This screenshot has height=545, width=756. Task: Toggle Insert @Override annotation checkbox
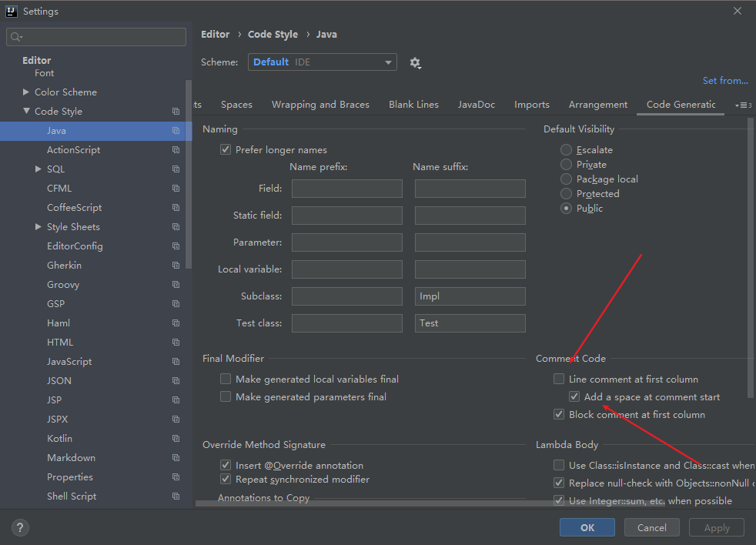tap(225, 465)
